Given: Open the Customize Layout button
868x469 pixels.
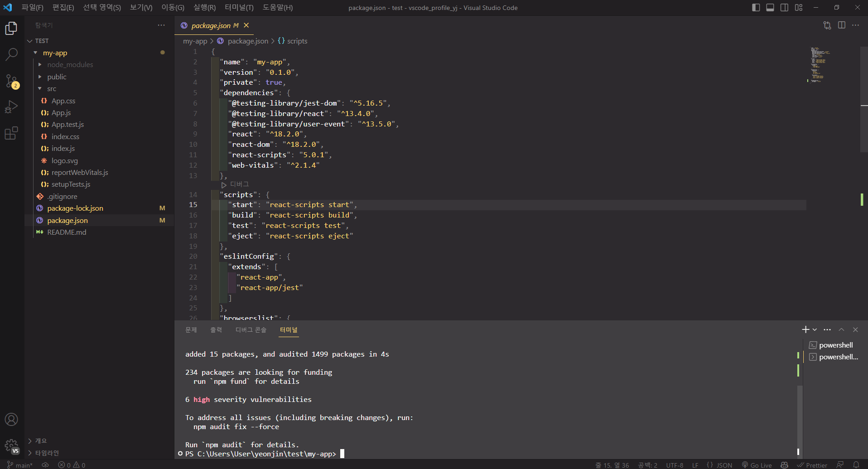Looking at the screenshot, I should [799, 8].
